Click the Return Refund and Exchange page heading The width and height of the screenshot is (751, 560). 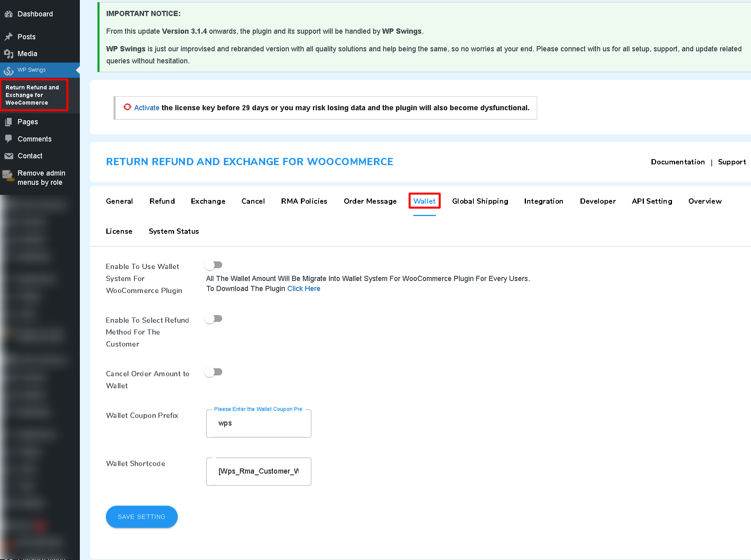pos(250,162)
